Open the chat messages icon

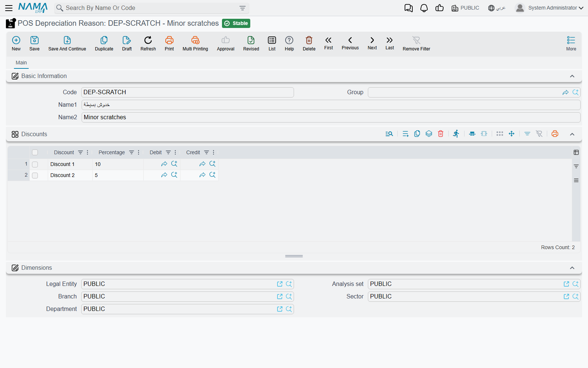(x=409, y=8)
